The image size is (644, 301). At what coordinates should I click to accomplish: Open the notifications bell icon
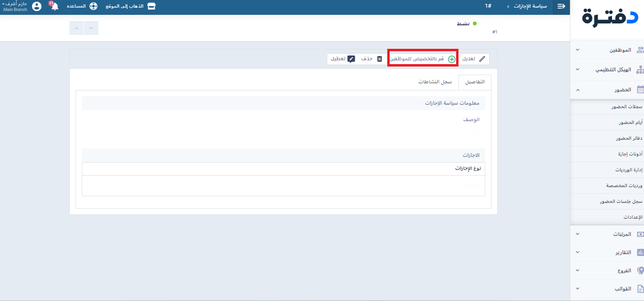pyautogui.click(x=55, y=7)
